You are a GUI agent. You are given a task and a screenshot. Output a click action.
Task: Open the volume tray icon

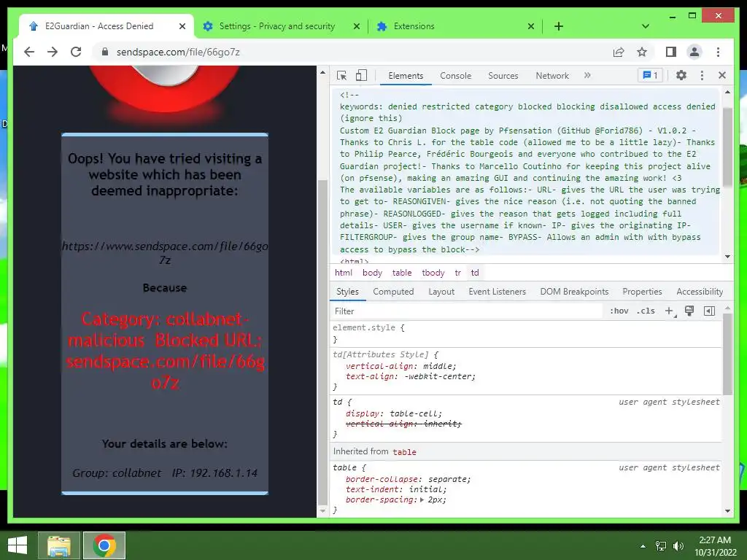pyautogui.click(x=678, y=546)
